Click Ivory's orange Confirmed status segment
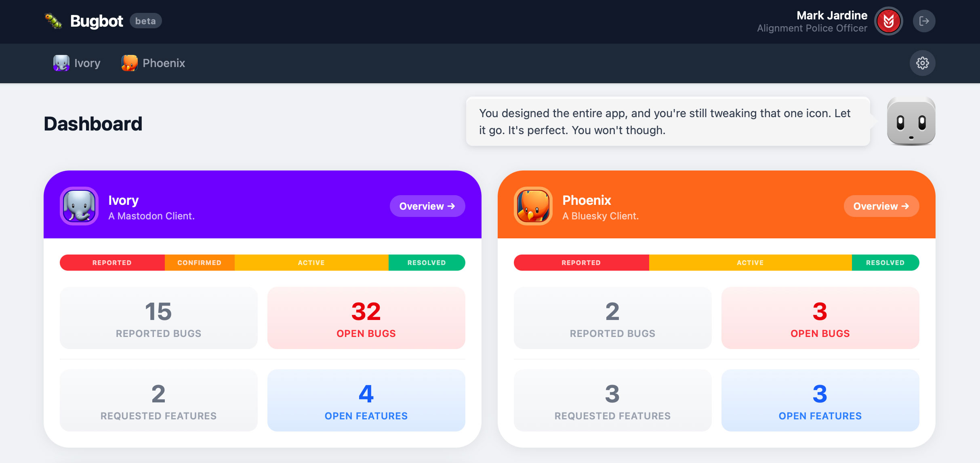The image size is (980, 463). pos(199,263)
